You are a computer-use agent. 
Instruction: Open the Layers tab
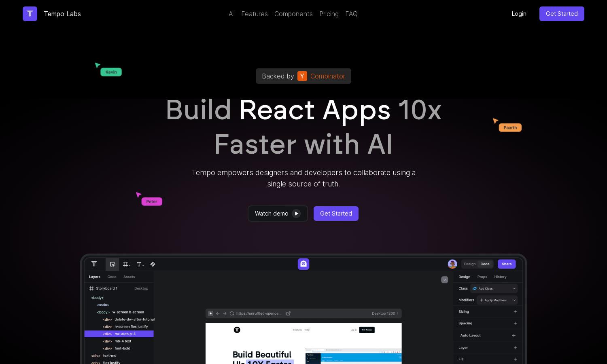[95, 277]
